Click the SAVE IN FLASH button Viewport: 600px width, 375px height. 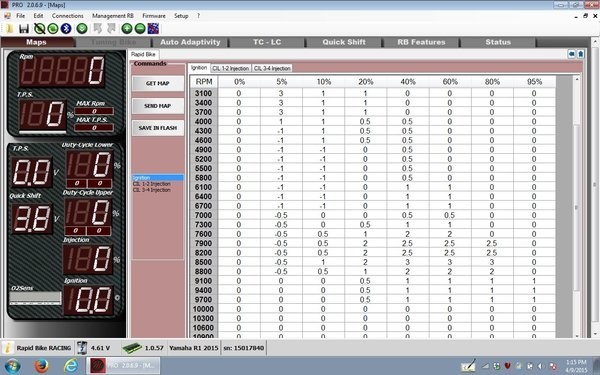coord(158,128)
